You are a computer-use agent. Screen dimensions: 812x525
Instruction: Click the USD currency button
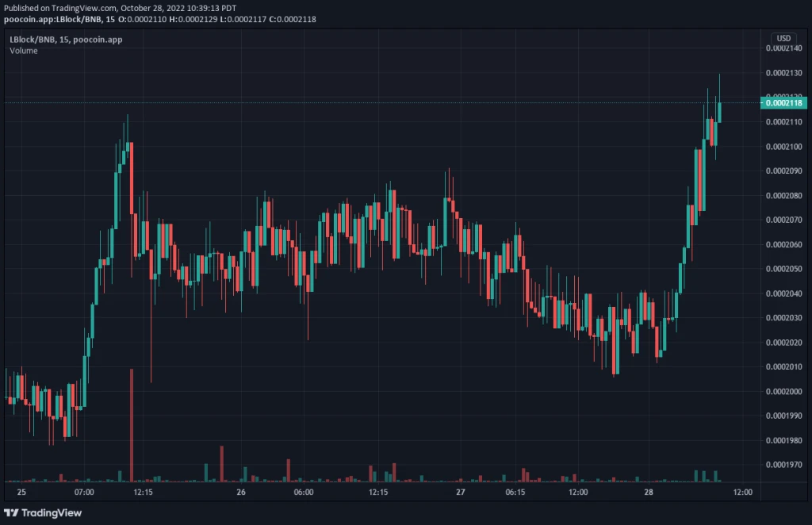(x=783, y=38)
